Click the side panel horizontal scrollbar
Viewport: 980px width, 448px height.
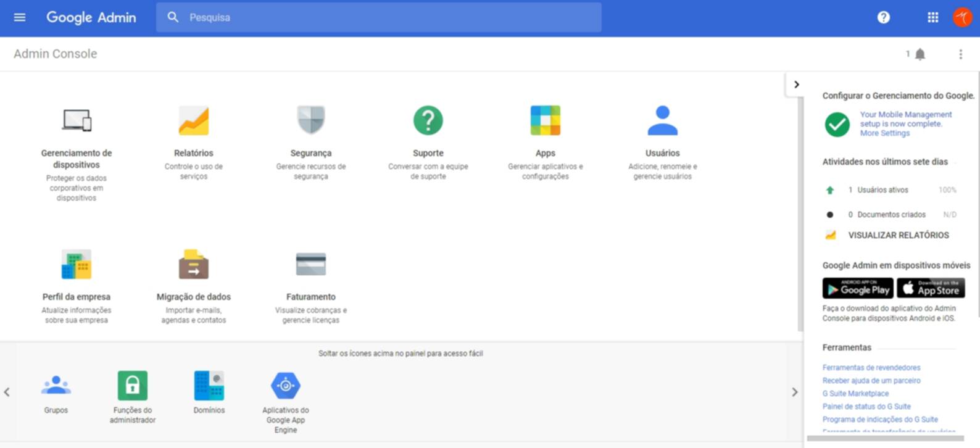coord(886,439)
